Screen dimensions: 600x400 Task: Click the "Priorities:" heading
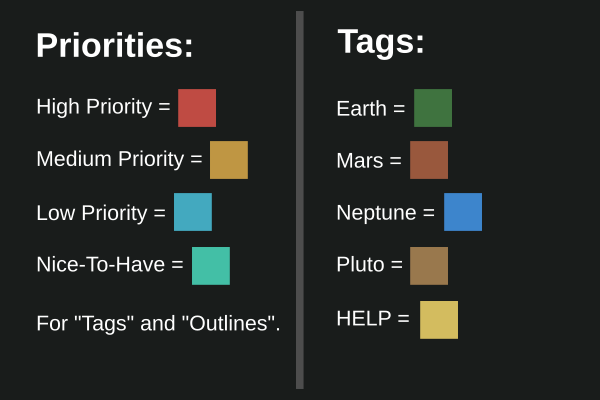[115, 46]
